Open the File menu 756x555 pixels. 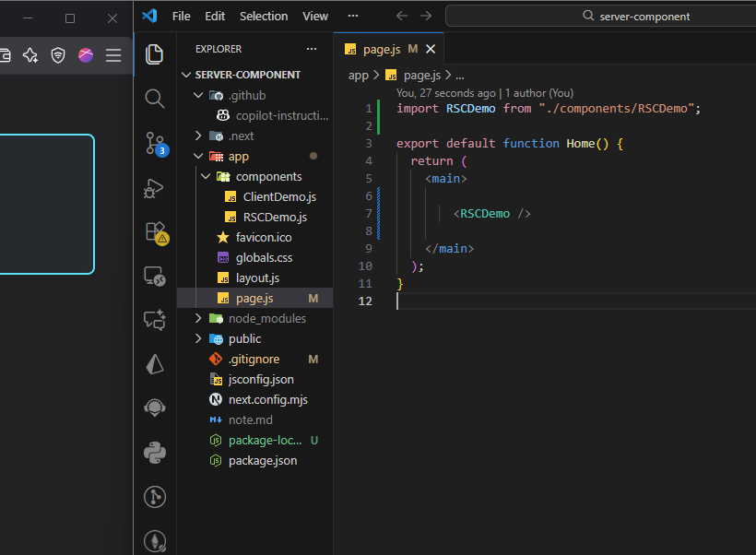[182, 17]
